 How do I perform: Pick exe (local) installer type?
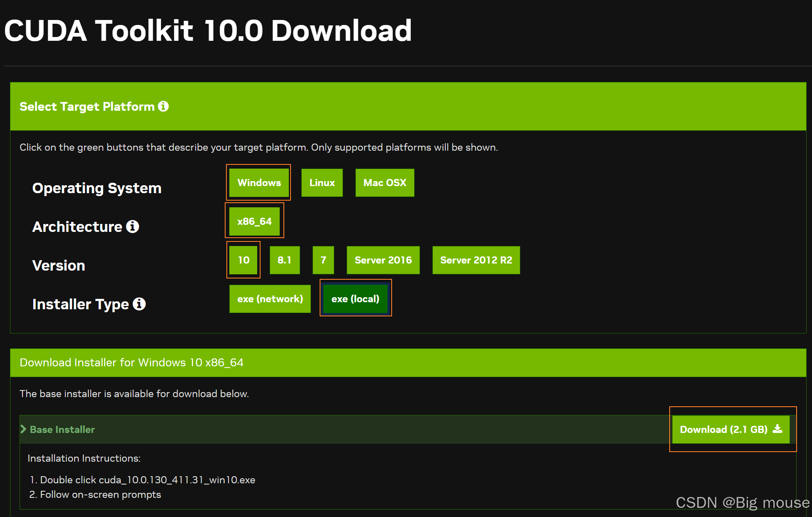(355, 299)
